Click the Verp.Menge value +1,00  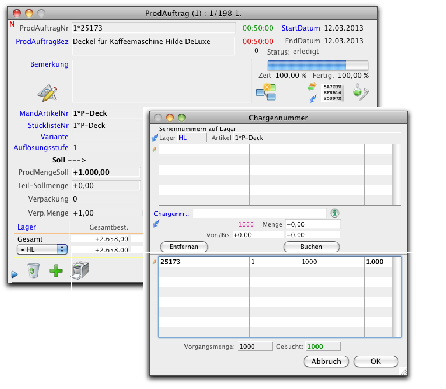83,213
